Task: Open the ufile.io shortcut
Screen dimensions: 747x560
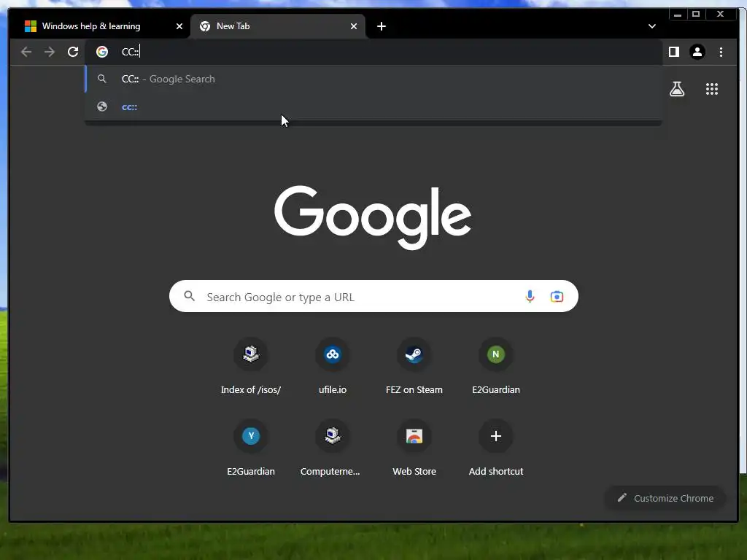Action: pos(333,367)
